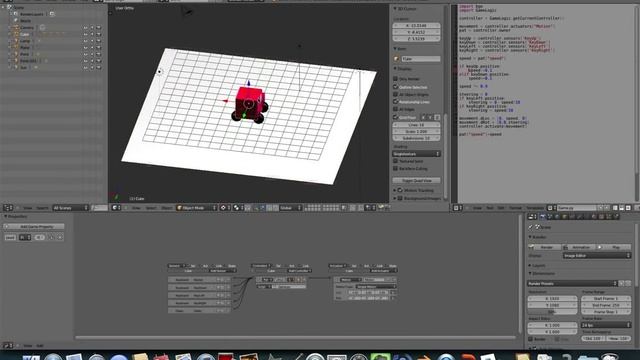This screenshot has height=360, width=640.
Task: Open the Render Presets dropdown
Action: [x=572, y=283]
